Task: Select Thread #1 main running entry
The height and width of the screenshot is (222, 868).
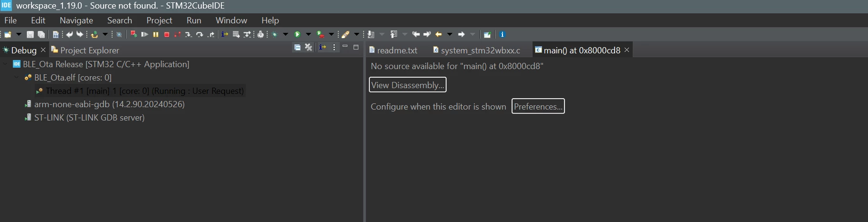Action: pyautogui.click(x=140, y=91)
